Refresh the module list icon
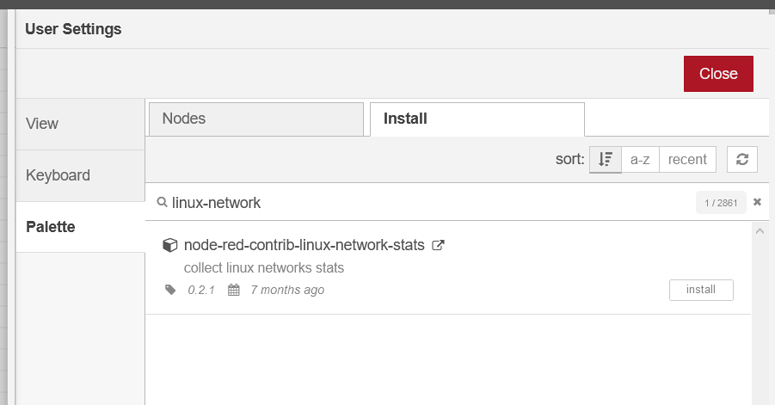The width and height of the screenshot is (775, 405). tap(742, 159)
